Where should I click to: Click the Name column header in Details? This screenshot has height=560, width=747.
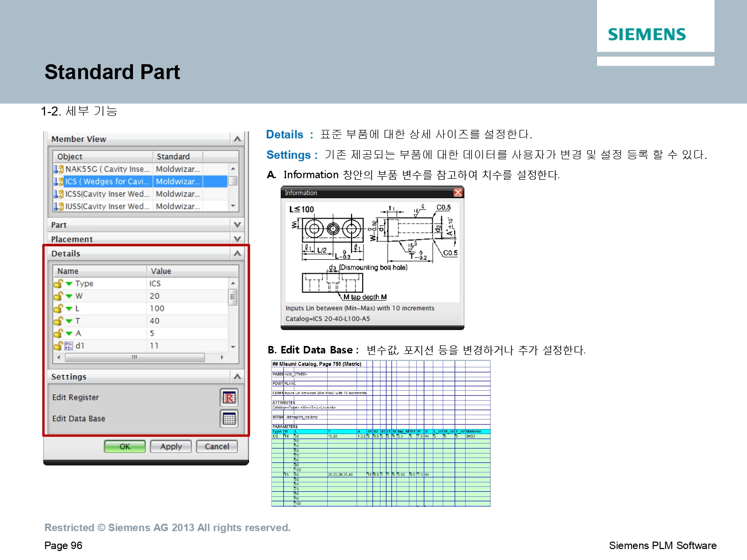[x=100, y=271]
